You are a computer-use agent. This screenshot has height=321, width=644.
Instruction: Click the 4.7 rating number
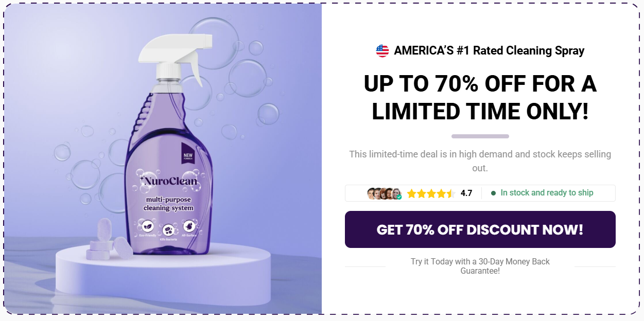pyautogui.click(x=466, y=193)
